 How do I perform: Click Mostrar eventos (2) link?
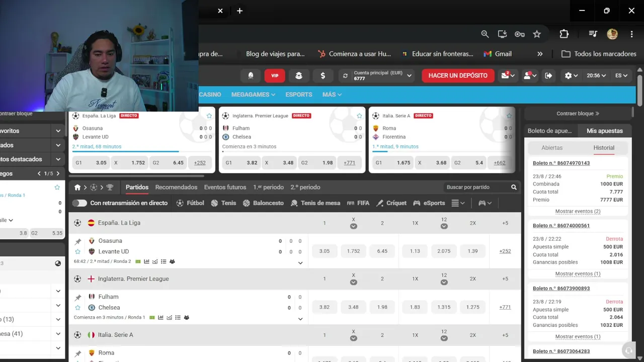pyautogui.click(x=578, y=212)
